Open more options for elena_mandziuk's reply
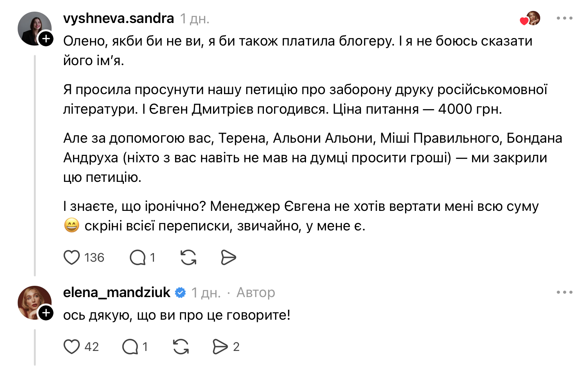Viewport: 588px width, 366px height. coord(564,292)
